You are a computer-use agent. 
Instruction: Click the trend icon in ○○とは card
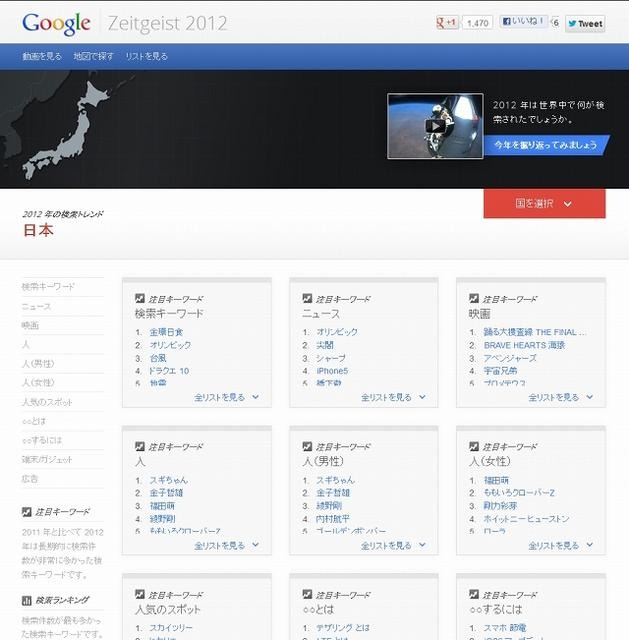[307, 594]
